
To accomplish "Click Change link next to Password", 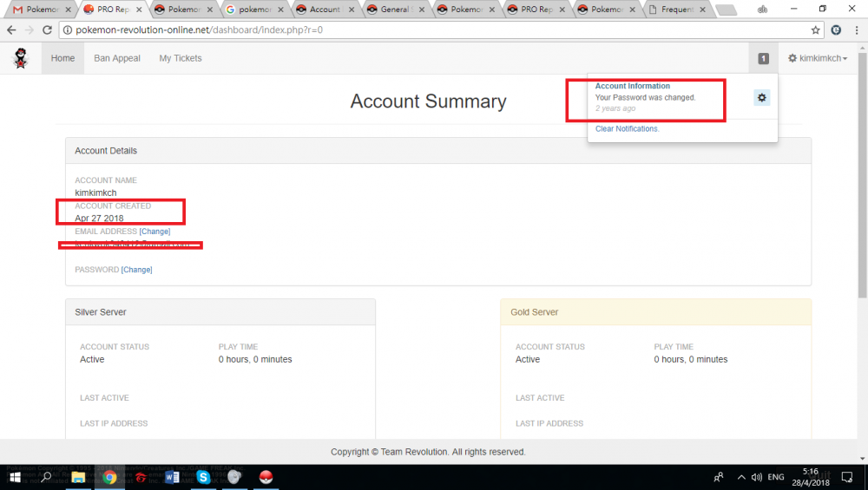I will pyautogui.click(x=136, y=270).
